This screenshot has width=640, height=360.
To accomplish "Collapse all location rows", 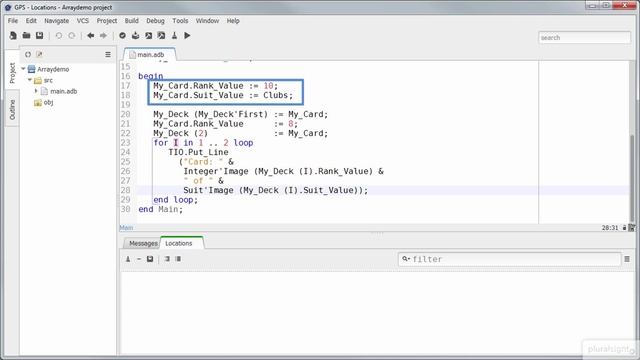I will tap(178, 259).
